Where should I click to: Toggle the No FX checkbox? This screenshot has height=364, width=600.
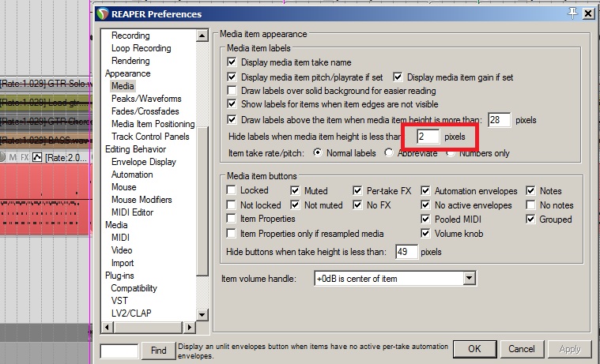[357, 205]
